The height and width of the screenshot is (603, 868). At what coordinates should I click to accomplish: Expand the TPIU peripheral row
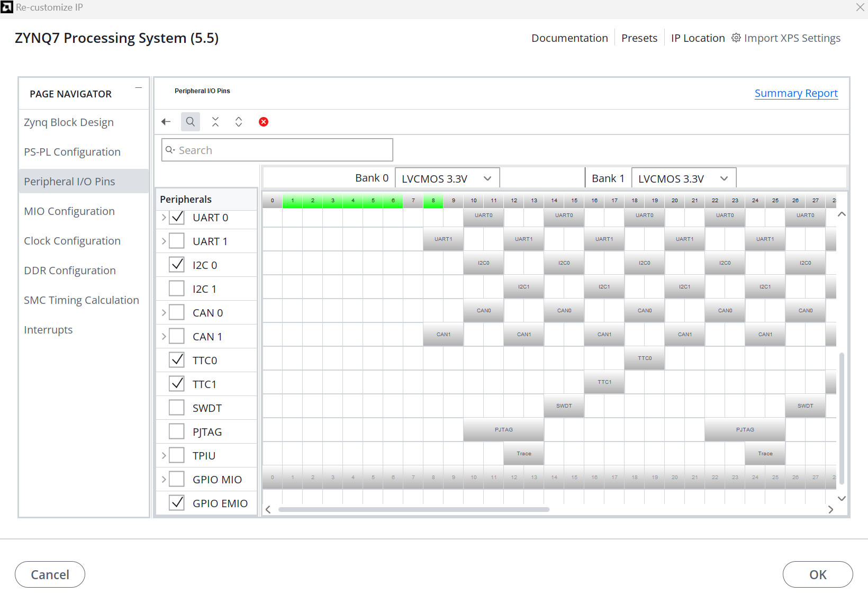[164, 455]
